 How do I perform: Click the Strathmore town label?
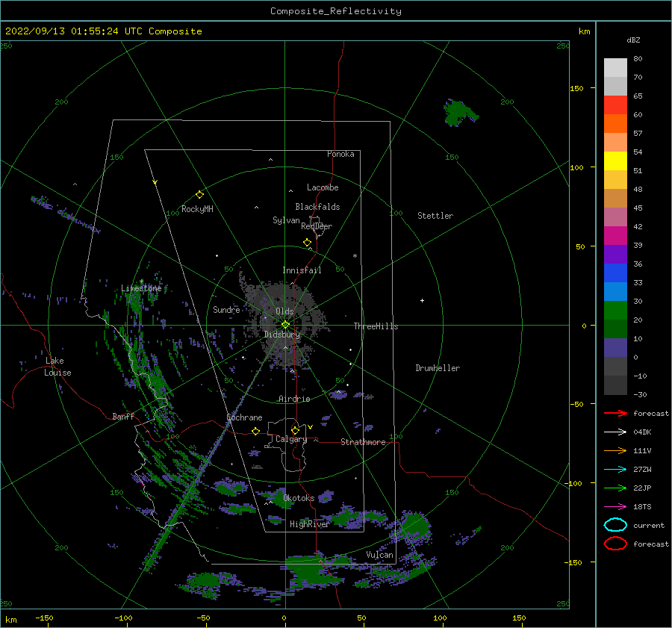tap(363, 442)
